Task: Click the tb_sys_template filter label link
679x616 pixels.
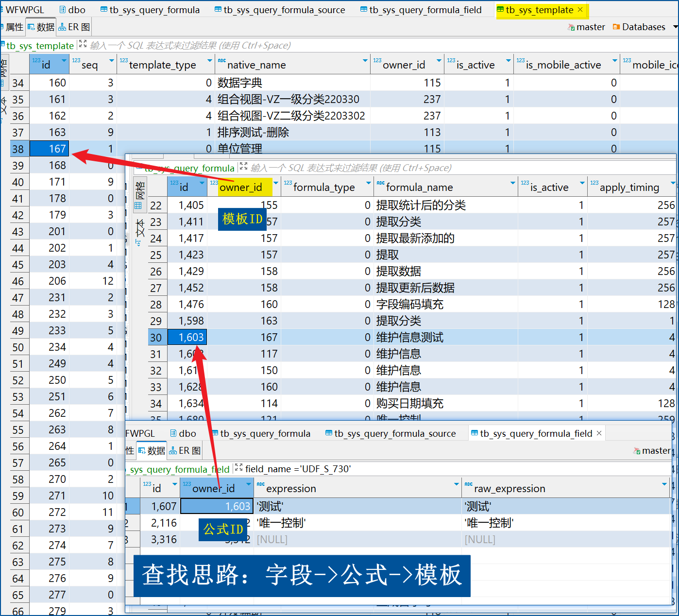Action: click(40, 46)
